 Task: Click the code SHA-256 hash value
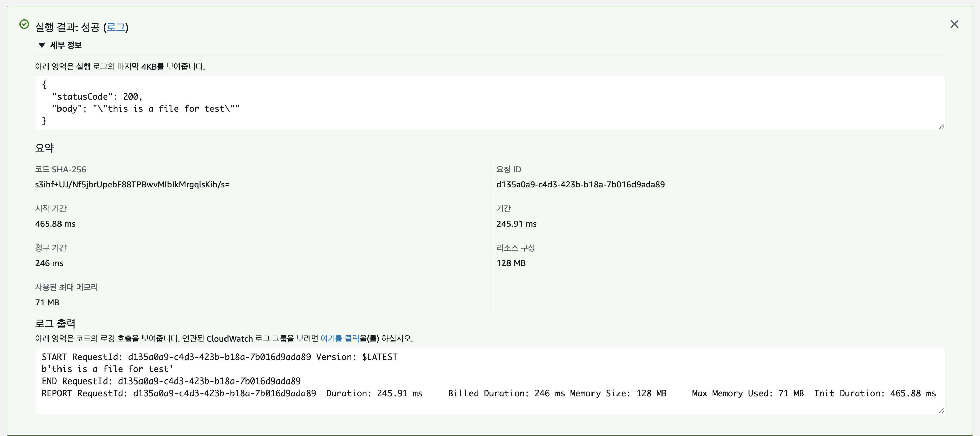click(x=132, y=185)
